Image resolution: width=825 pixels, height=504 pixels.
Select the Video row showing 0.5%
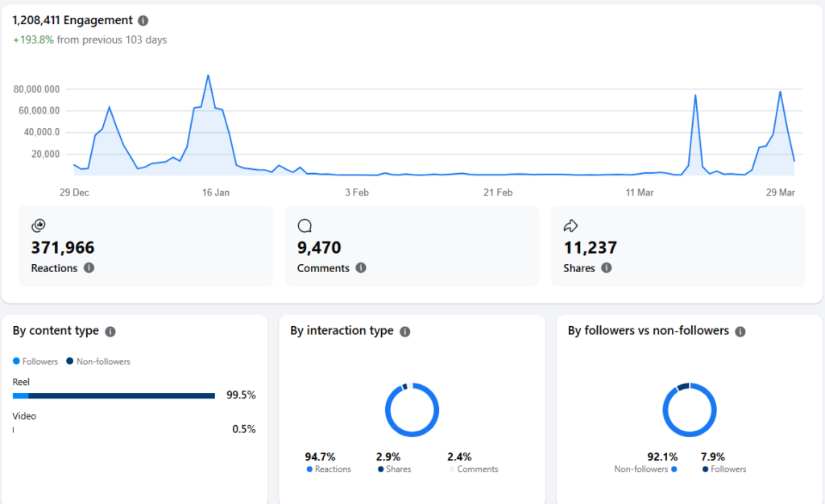pos(14,430)
